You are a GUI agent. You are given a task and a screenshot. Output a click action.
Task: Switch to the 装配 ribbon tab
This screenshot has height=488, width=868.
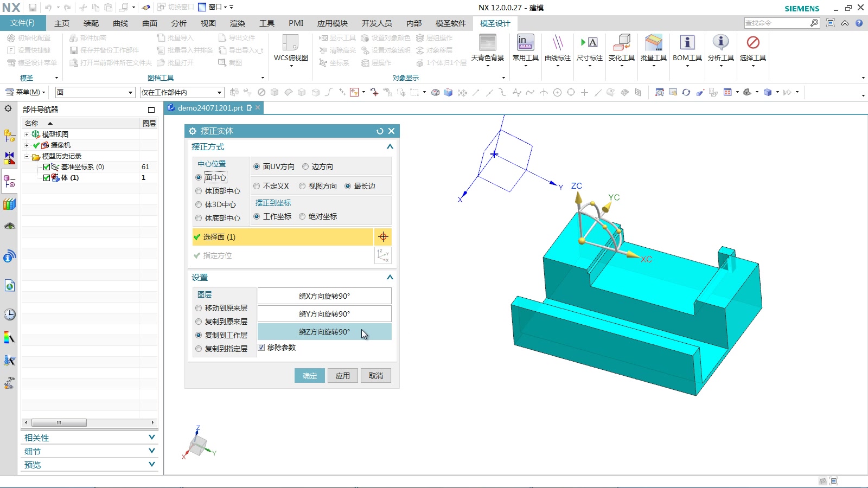(91, 23)
